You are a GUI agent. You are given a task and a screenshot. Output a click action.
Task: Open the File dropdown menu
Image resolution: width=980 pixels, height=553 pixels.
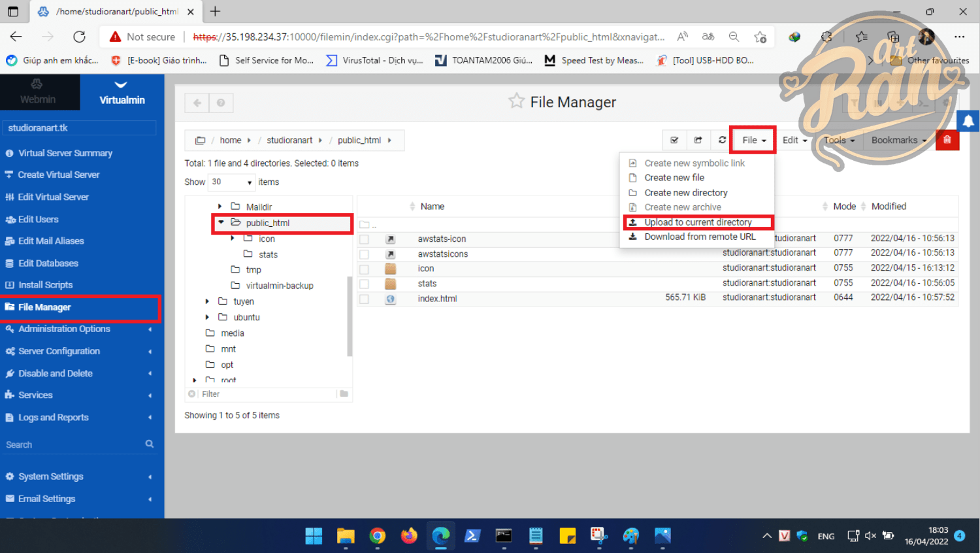click(x=754, y=140)
